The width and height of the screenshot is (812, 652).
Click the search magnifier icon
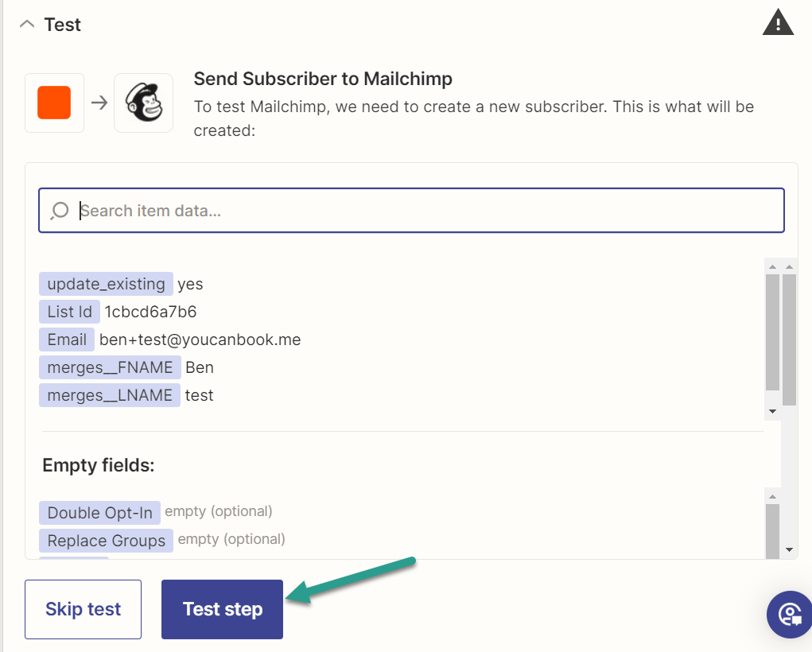tap(60, 211)
